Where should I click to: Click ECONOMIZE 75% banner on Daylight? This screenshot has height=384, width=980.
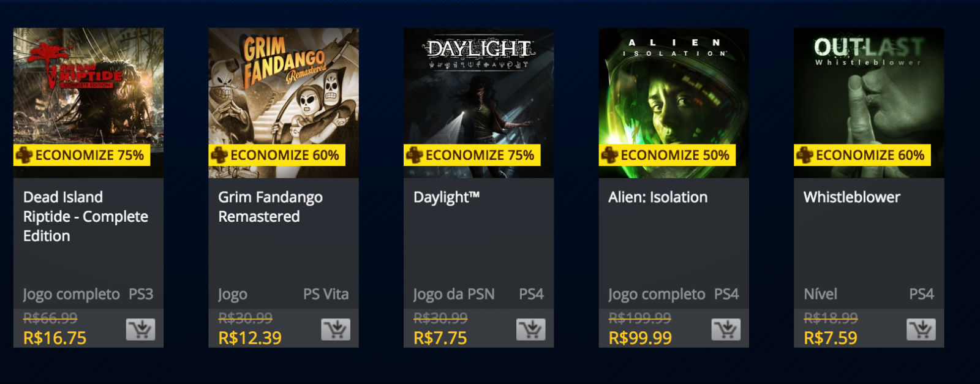[472, 155]
